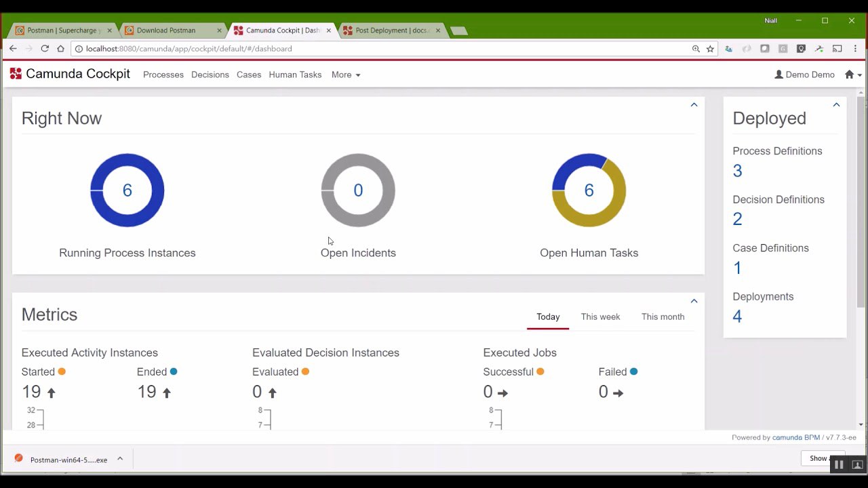Collapse the Metrics panel
Viewport: 868px width, 488px height.
point(694,301)
